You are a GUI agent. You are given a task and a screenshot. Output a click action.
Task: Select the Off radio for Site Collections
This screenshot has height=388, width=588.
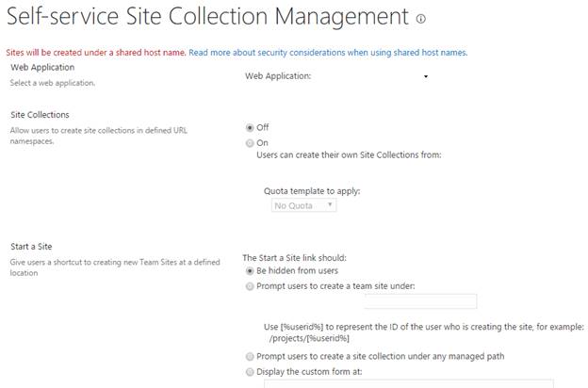[250, 127]
